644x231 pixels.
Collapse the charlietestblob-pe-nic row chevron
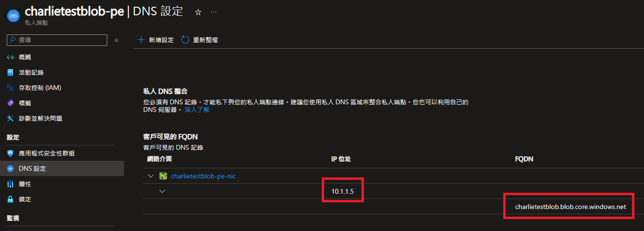point(151,176)
